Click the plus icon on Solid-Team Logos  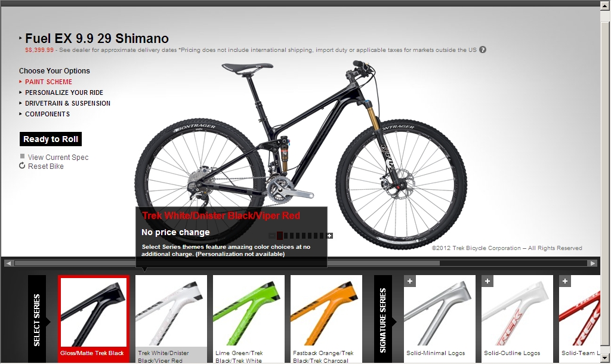tap(565, 281)
